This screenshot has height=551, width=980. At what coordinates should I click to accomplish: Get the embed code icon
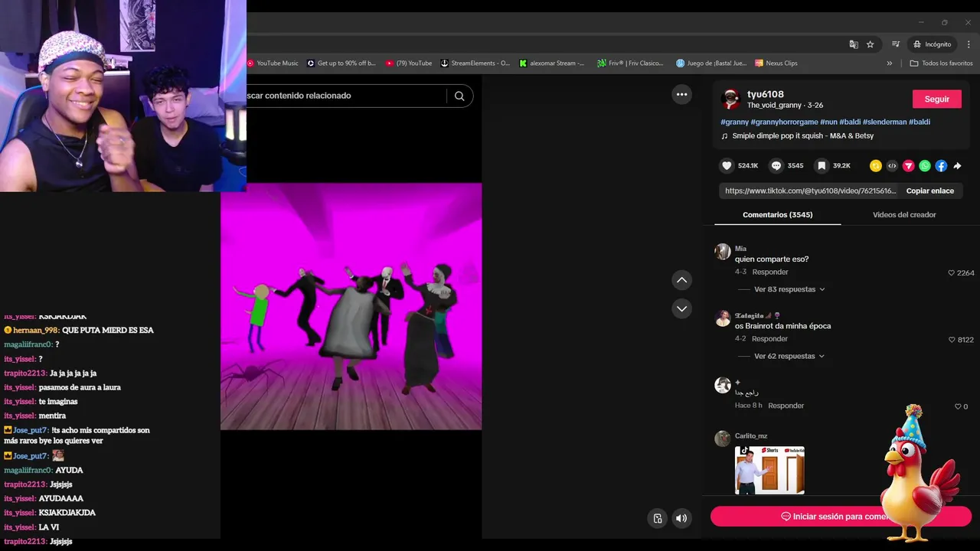[892, 165]
